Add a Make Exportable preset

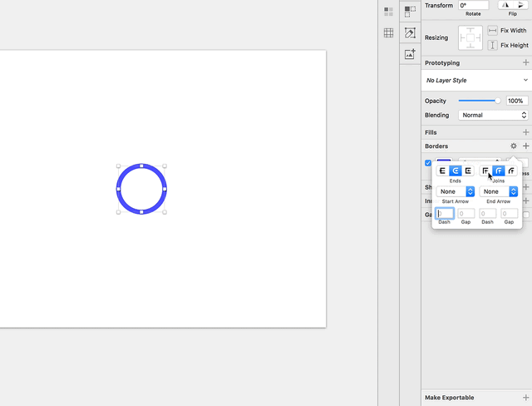point(525,398)
